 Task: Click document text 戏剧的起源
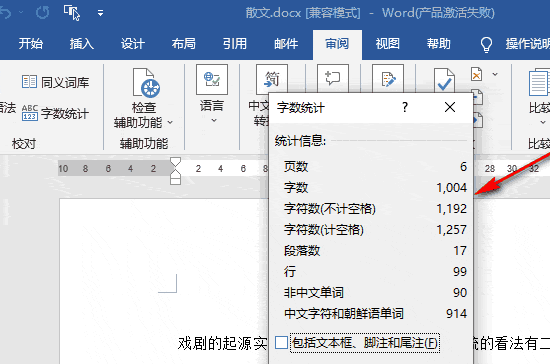point(215,343)
